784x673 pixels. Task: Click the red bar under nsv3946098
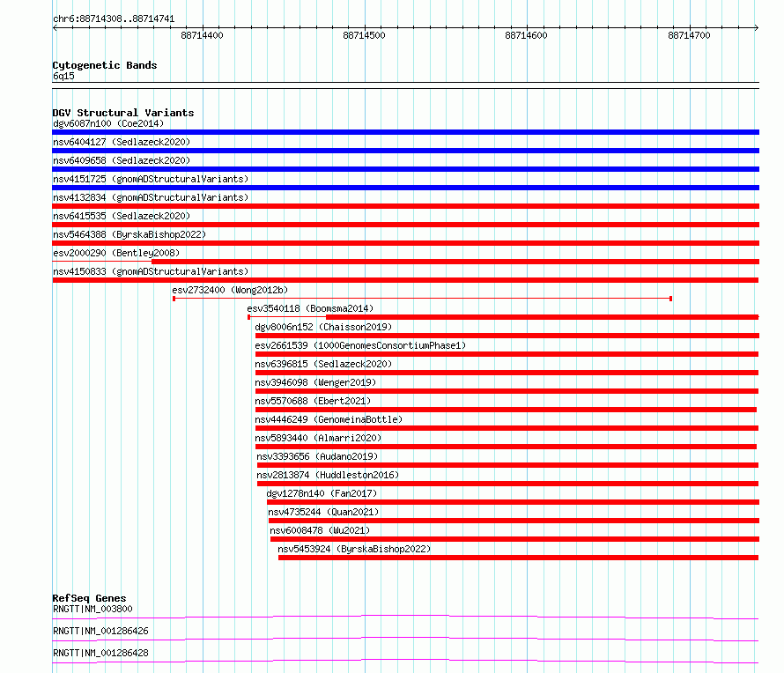click(x=507, y=391)
